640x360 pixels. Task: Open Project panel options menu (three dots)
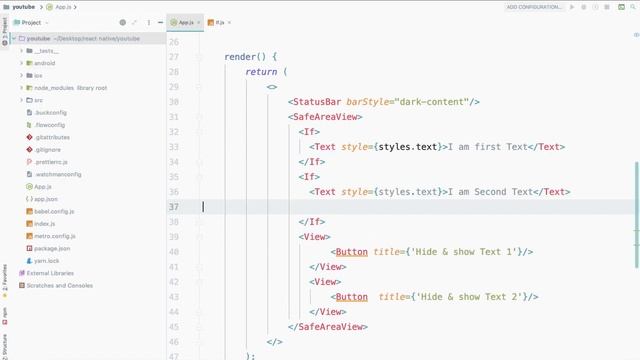[149, 22]
